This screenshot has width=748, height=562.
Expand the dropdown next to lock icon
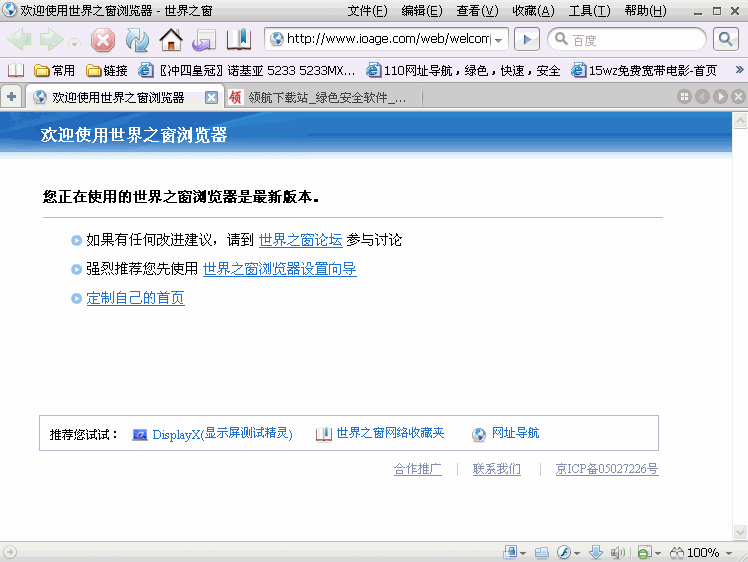click(523, 553)
